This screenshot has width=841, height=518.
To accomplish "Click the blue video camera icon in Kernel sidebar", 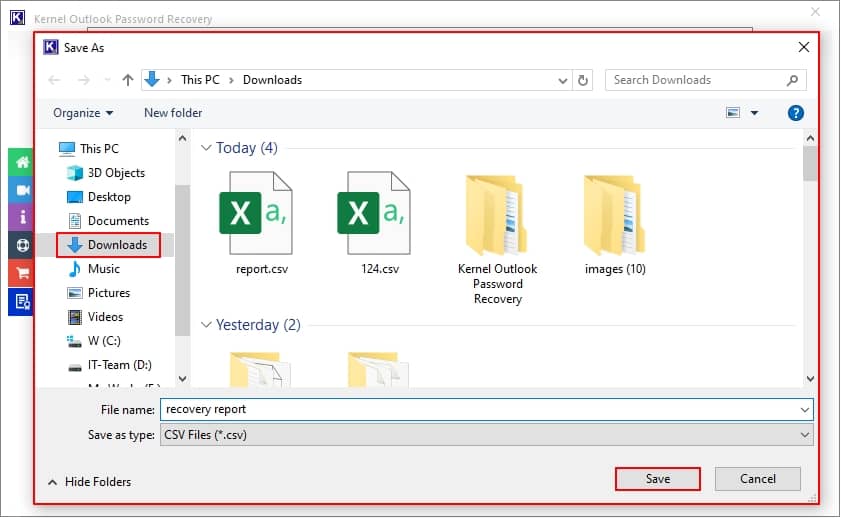I will coord(21,190).
